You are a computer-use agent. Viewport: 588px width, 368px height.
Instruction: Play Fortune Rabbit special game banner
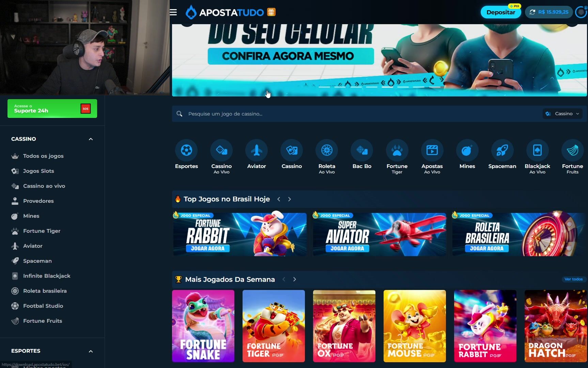click(240, 234)
